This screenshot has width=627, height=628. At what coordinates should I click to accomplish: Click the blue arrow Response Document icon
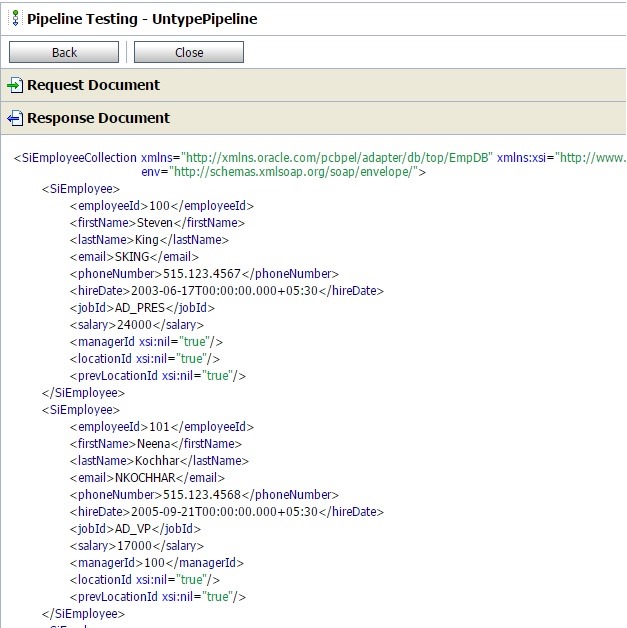point(15,119)
